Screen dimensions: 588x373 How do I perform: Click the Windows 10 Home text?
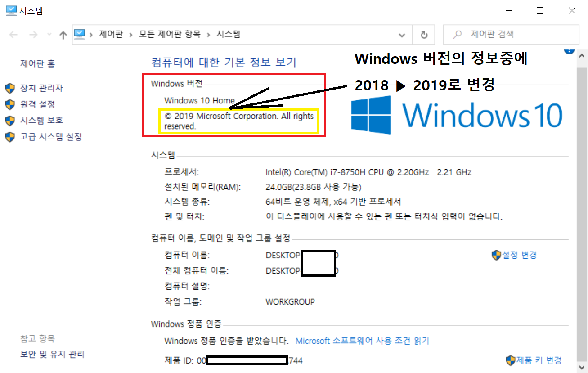pyautogui.click(x=199, y=100)
